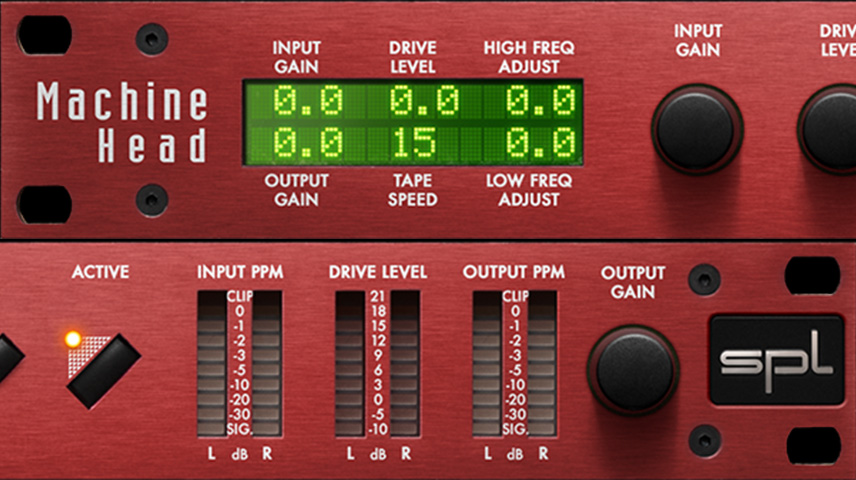Click the Drive Level right meter

tap(405, 364)
